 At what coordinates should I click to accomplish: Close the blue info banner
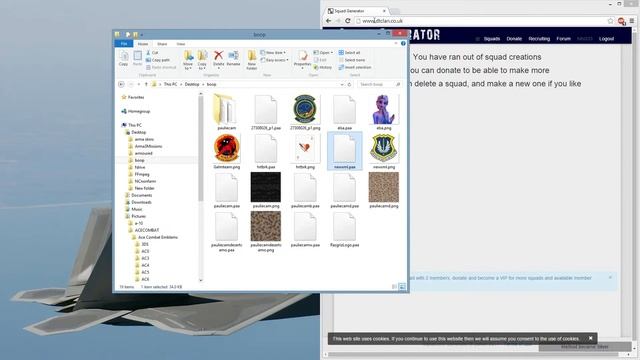click(x=610, y=278)
